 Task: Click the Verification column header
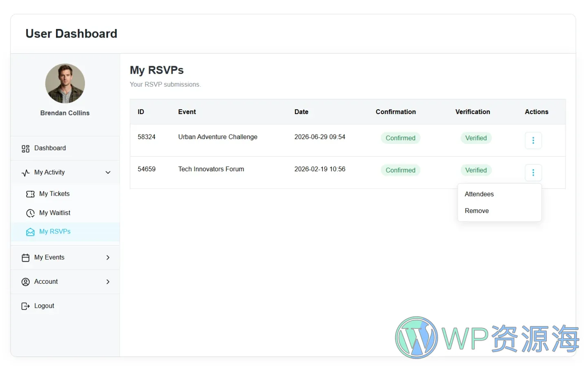coord(473,112)
